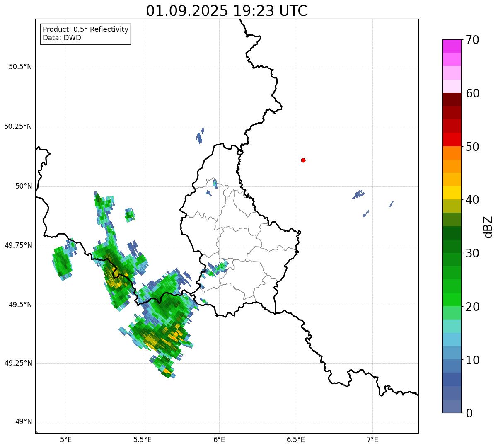
Task: Pick the dark blue colorbar segment below 10
Action: (452, 379)
